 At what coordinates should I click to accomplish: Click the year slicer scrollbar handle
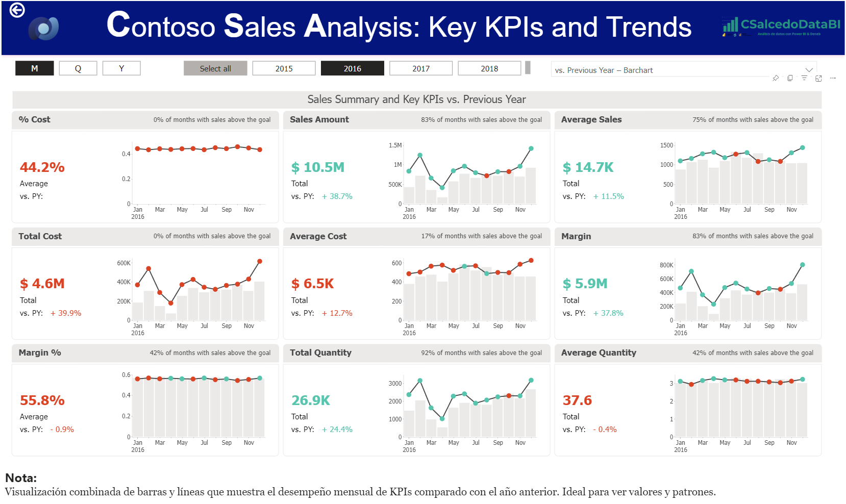pos(528,68)
